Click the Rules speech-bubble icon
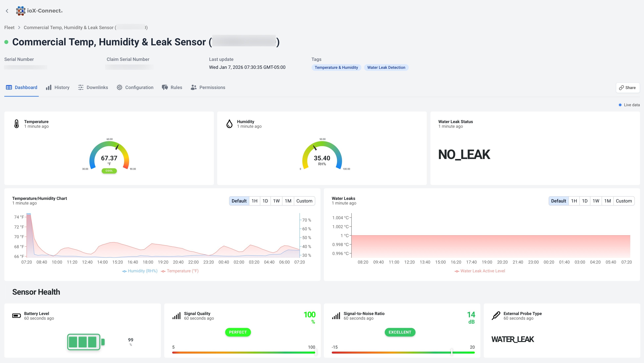 [165, 87]
